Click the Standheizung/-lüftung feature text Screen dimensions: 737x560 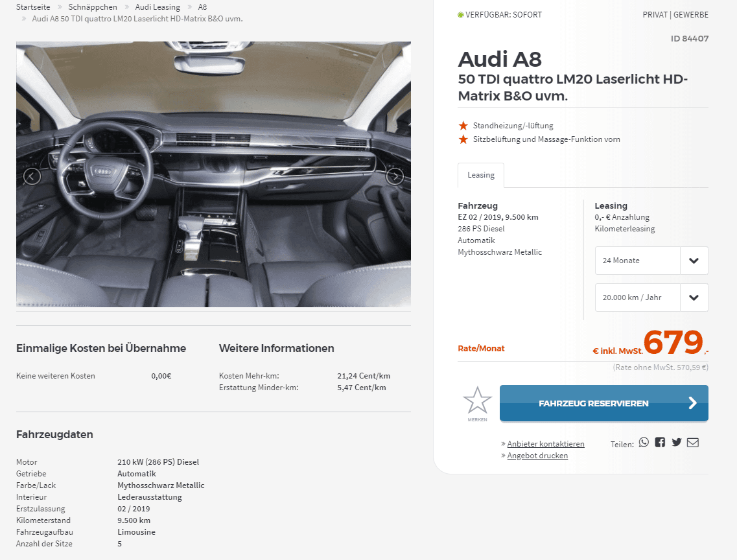(x=513, y=126)
